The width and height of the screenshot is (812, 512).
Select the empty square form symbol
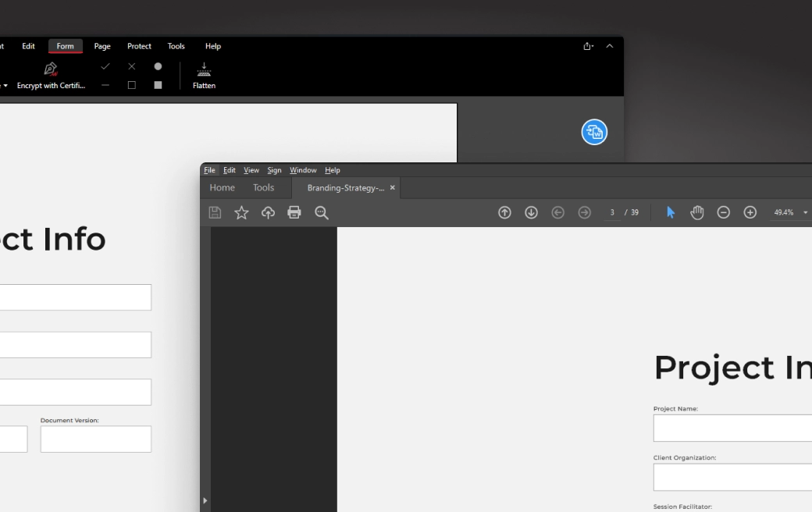pyautogui.click(x=131, y=85)
